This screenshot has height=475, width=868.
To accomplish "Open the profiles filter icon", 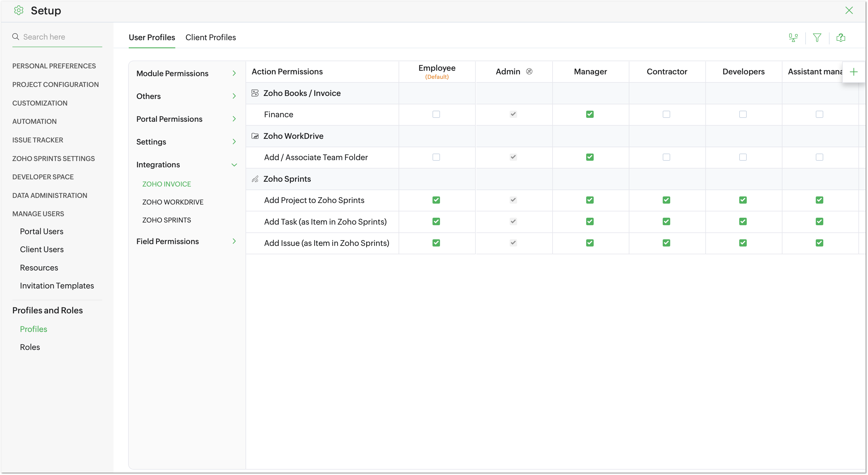I will (817, 38).
